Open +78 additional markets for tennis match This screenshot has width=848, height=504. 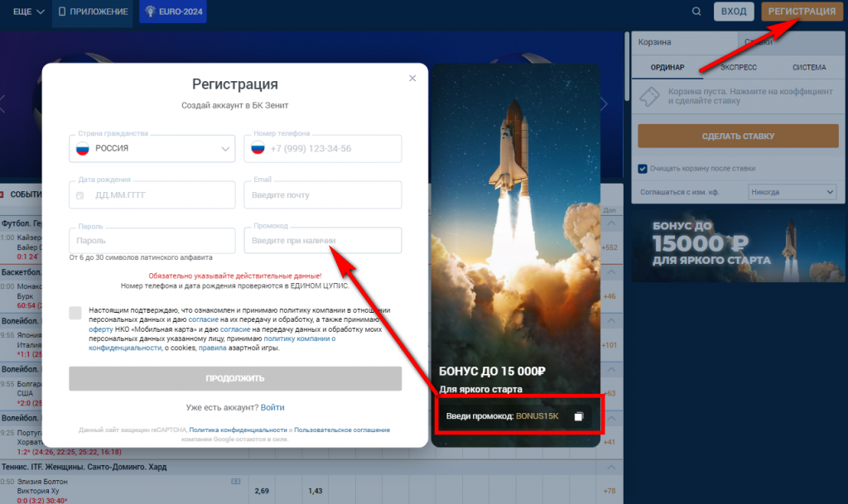click(x=609, y=491)
